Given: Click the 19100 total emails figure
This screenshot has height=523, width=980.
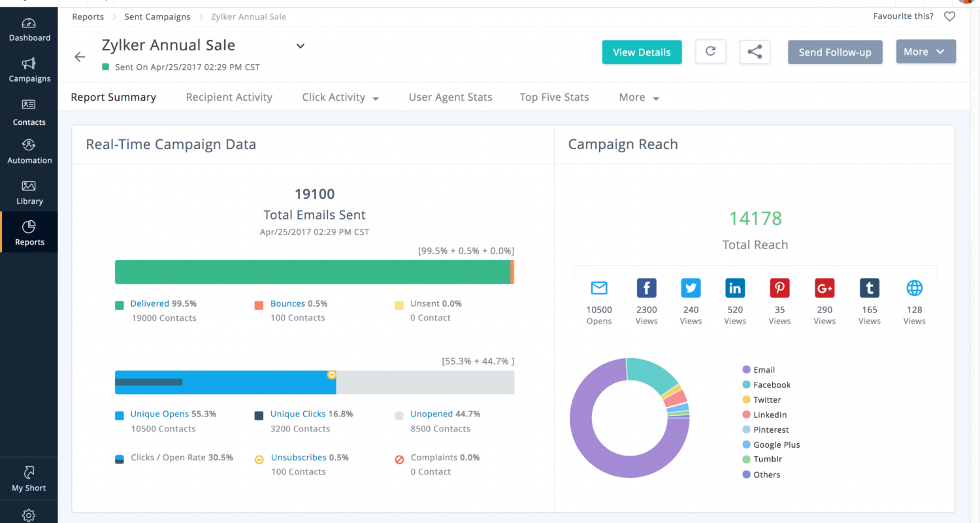Looking at the screenshot, I should (314, 194).
